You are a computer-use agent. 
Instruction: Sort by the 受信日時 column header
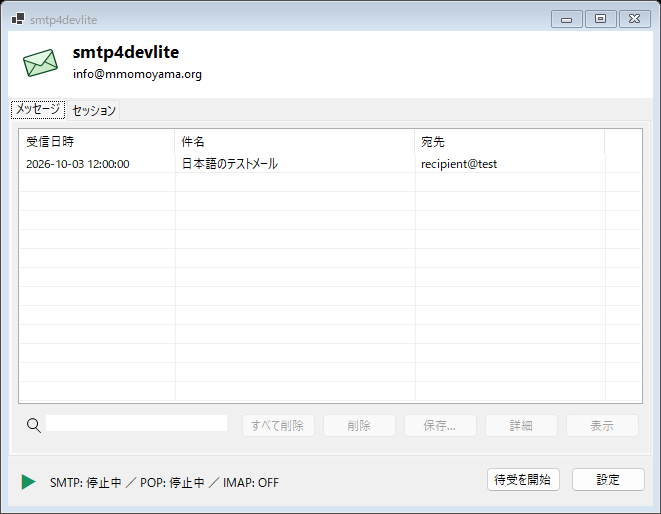tap(97, 142)
